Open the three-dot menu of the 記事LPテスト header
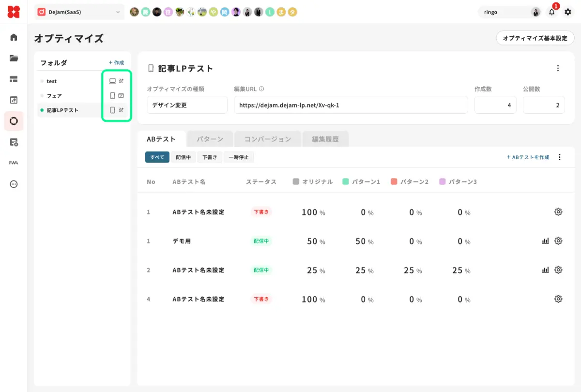The image size is (581, 392). point(558,68)
